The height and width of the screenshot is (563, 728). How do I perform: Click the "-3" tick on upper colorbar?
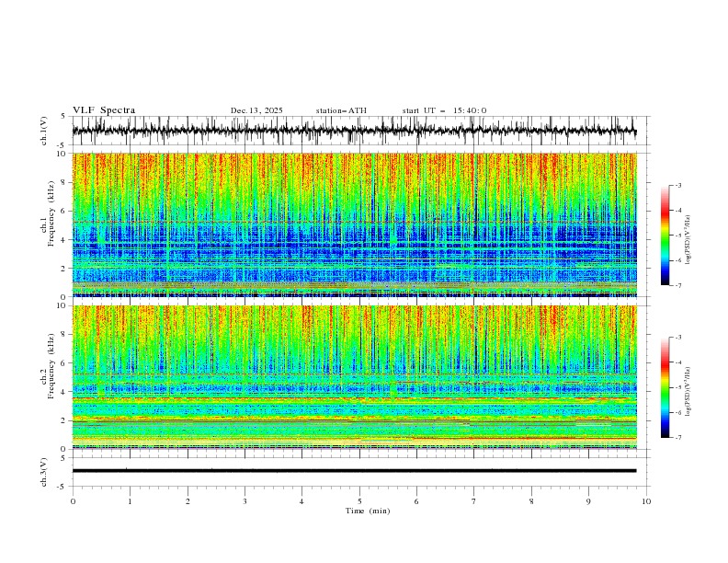coord(678,185)
